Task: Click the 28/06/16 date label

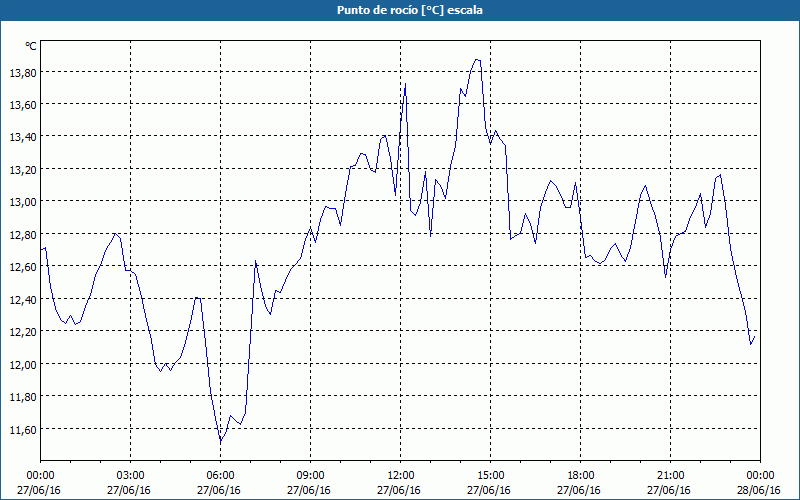Action: click(x=759, y=490)
